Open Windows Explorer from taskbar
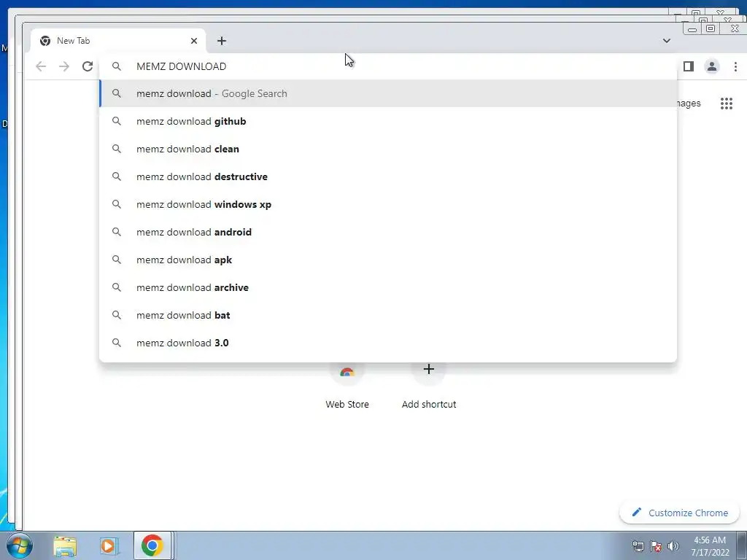Screen dimensions: 747x560 click(65, 545)
